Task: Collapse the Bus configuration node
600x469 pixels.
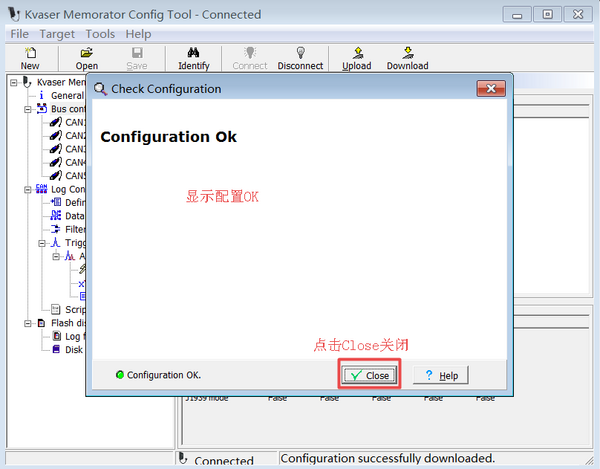Action: (x=28, y=110)
